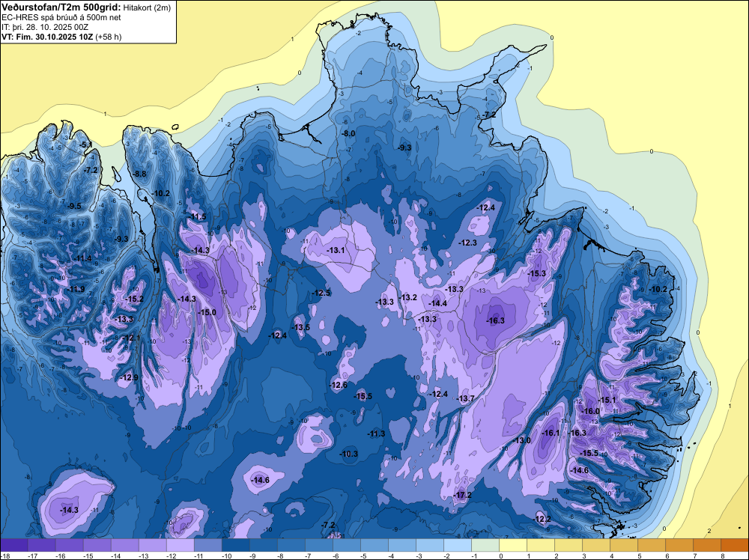
Task: Select the -8.0 temperature value
Action: 348,134
